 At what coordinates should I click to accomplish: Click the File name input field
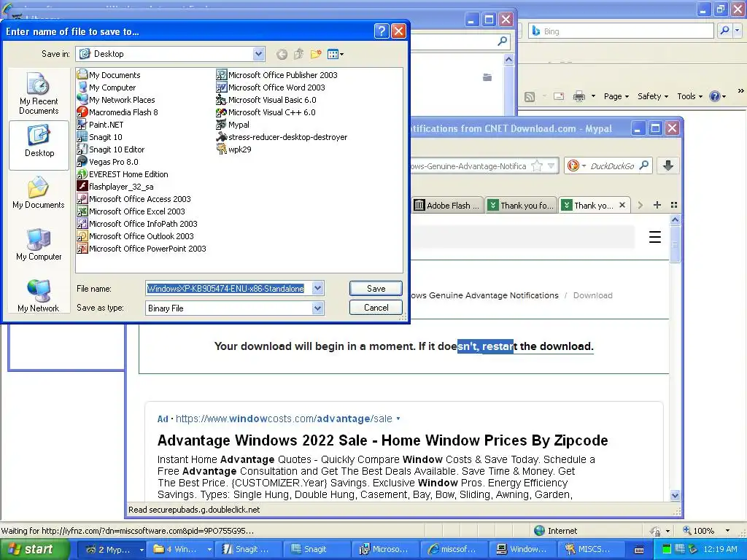[228, 289]
